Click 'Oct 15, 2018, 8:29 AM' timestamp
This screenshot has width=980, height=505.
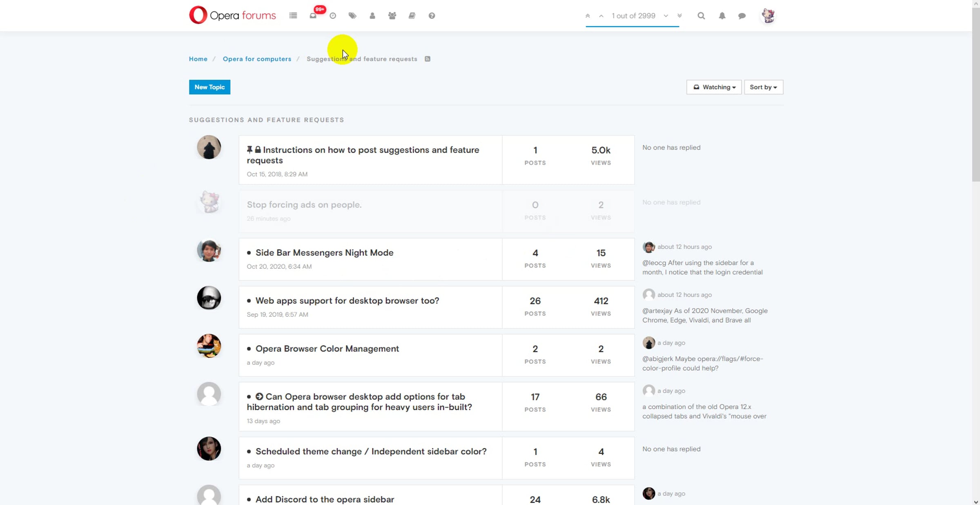pyautogui.click(x=277, y=174)
